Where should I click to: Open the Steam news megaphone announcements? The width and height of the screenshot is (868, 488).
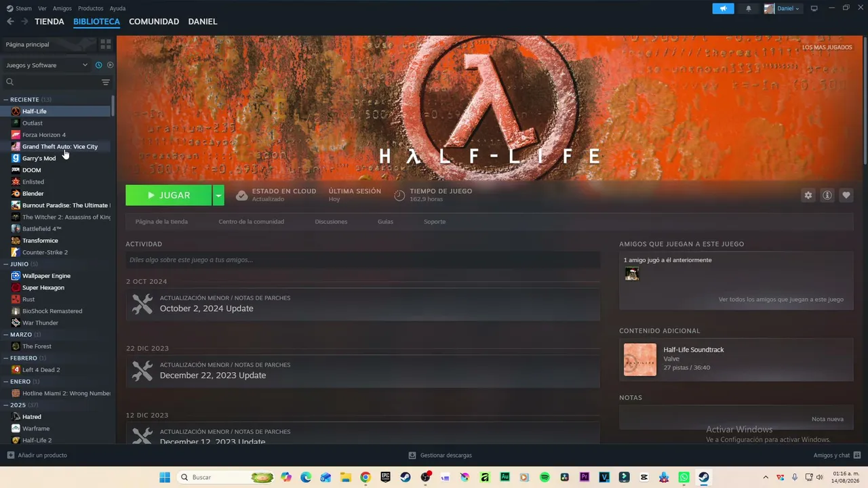(723, 9)
